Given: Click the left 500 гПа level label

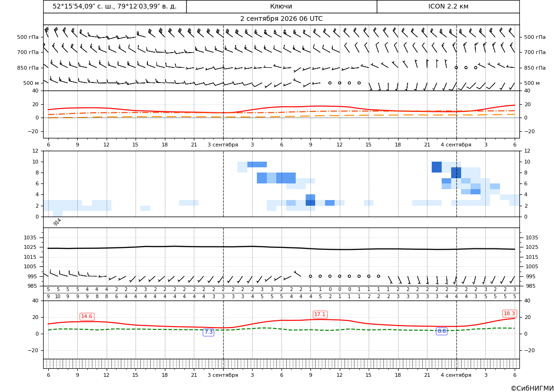Looking at the screenshot, I should [27, 37].
